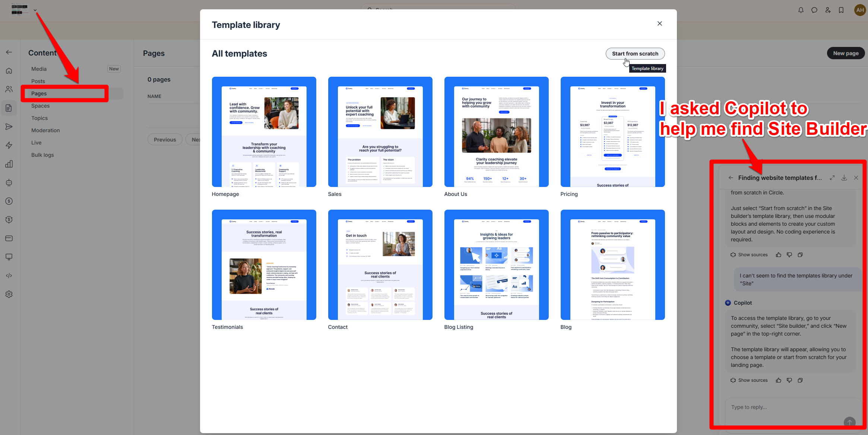868x435 pixels.
Task: Click the community logo at top left
Action: [19, 9]
